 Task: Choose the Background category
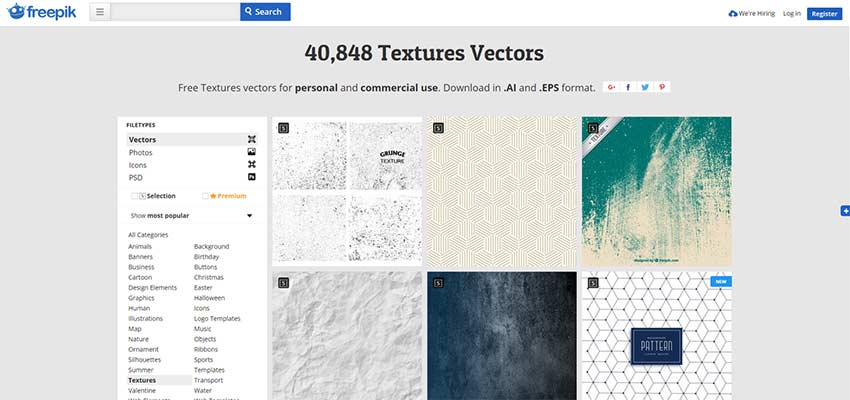coord(211,246)
